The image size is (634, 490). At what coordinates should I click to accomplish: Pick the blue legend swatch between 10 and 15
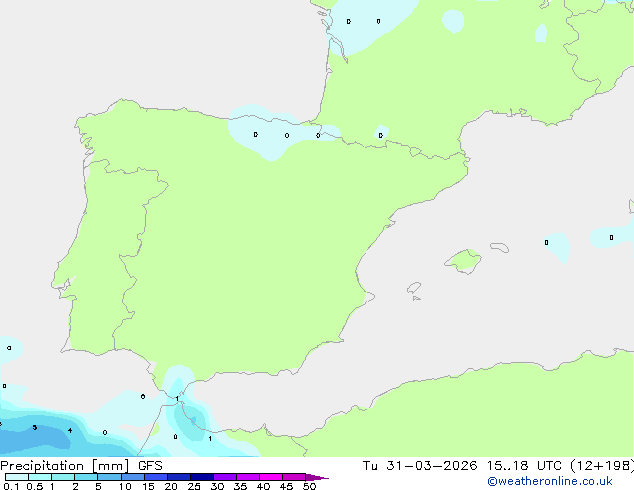click(x=133, y=477)
